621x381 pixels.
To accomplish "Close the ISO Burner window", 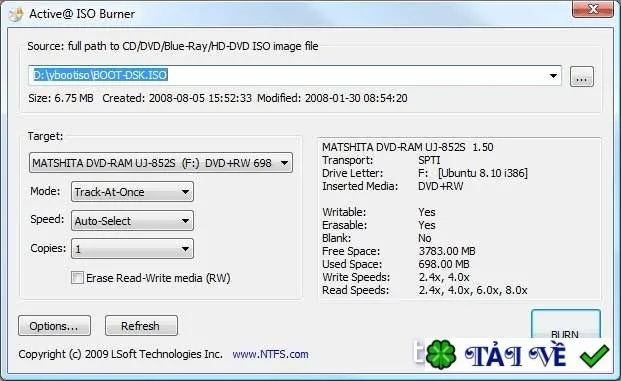I will pos(592,9).
